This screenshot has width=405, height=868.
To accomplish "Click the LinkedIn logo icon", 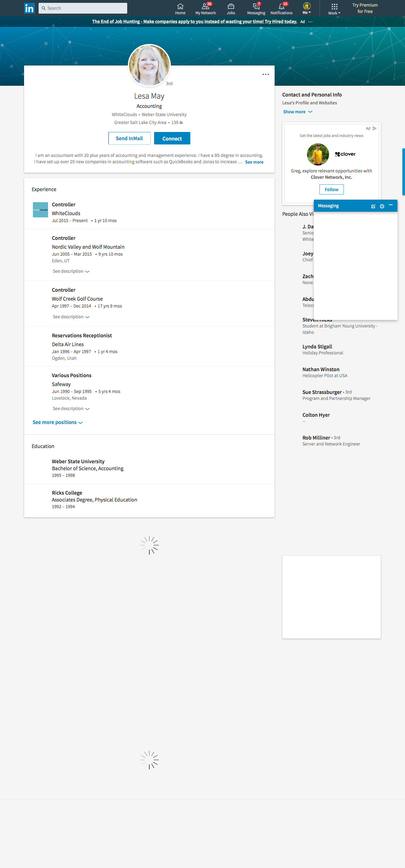I will click(29, 8).
